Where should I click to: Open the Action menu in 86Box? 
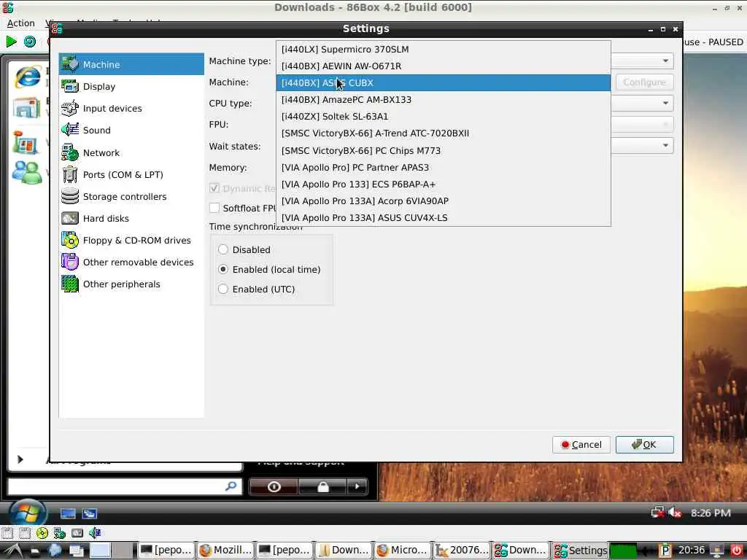(20, 23)
